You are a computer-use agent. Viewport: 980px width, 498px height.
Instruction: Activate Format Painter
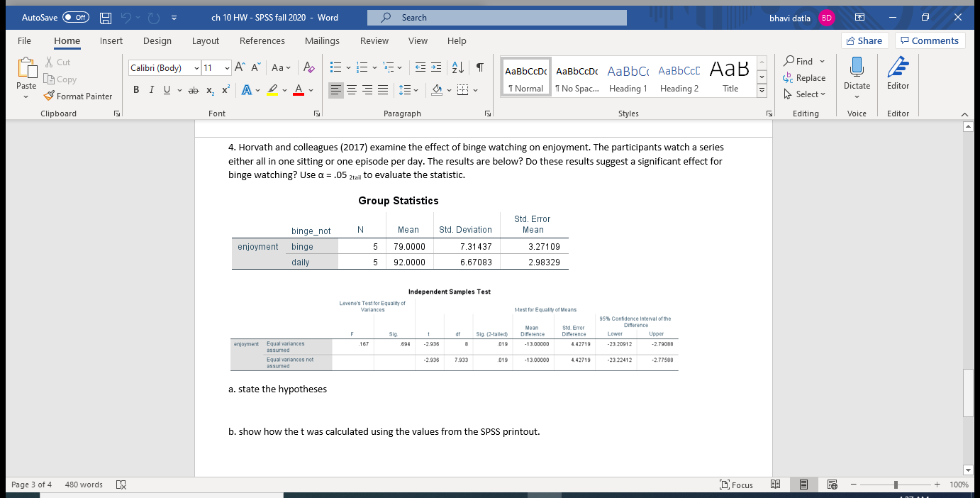click(x=78, y=96)
